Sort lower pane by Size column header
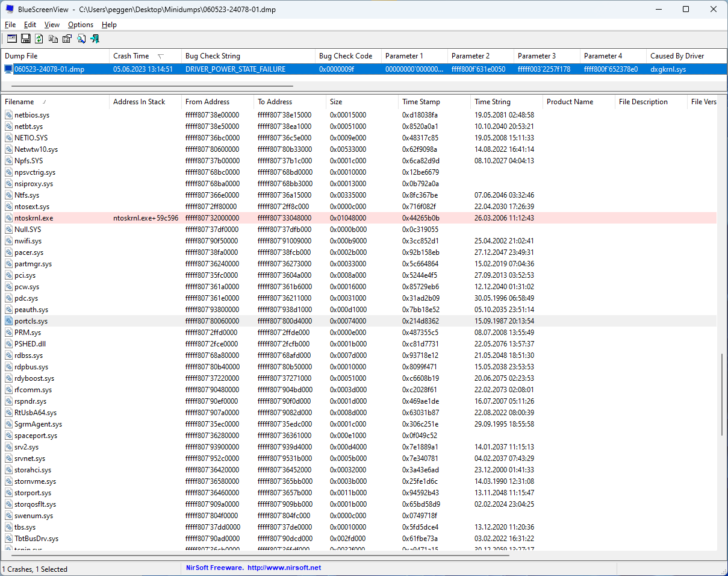Screen dimensions: 728x576 point(362,102)
